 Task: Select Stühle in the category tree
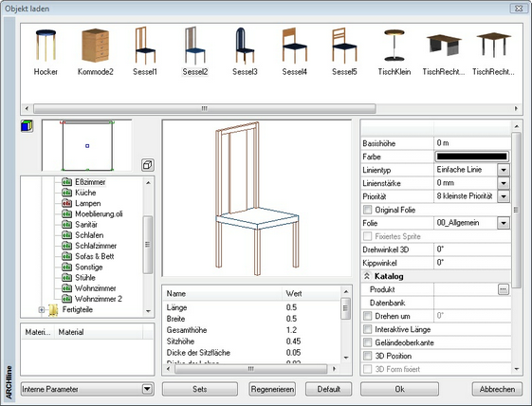(x=84, y=278)
